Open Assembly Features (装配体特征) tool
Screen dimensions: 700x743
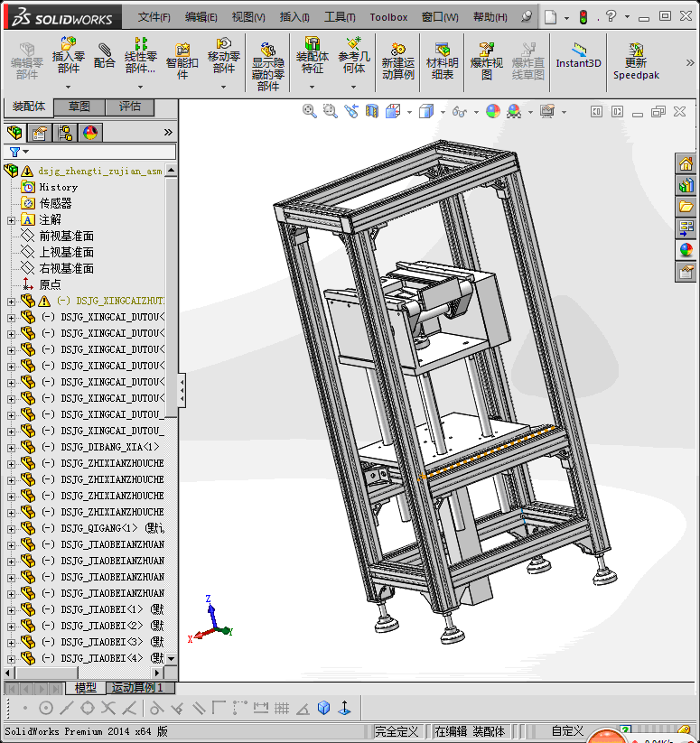[312, 55]
